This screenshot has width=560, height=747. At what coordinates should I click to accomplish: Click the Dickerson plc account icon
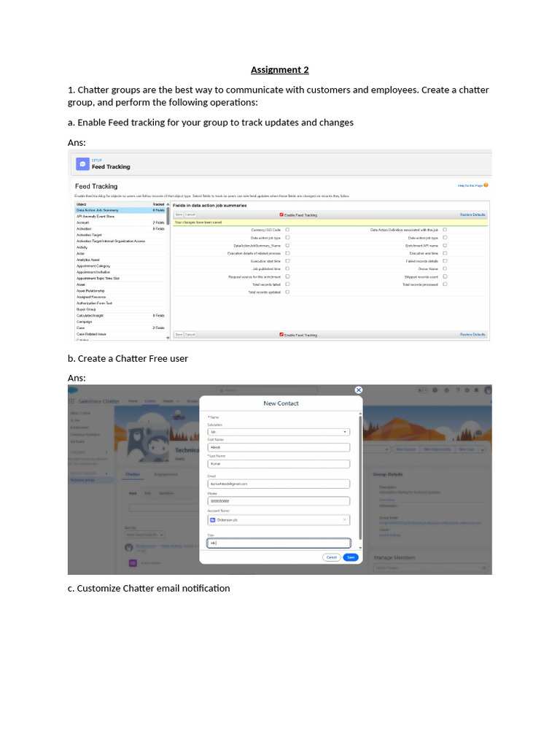click(x=213, y=520)
